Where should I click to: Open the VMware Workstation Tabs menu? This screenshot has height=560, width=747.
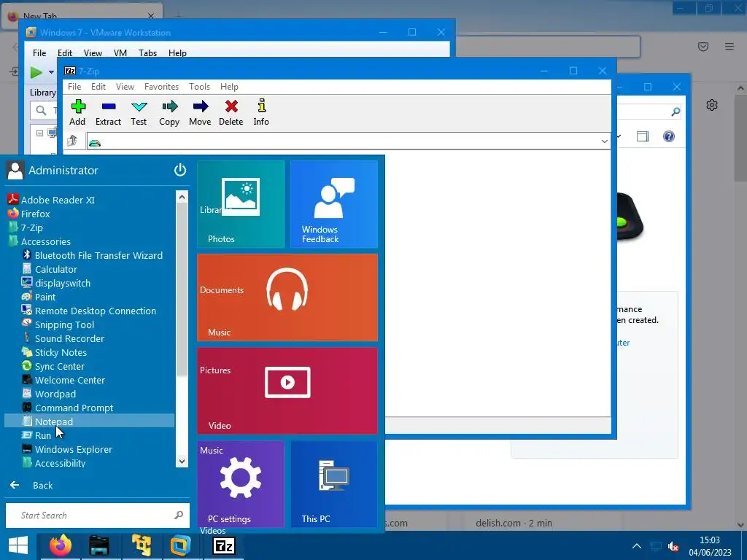pyautogui.click(x=147, y=52)
